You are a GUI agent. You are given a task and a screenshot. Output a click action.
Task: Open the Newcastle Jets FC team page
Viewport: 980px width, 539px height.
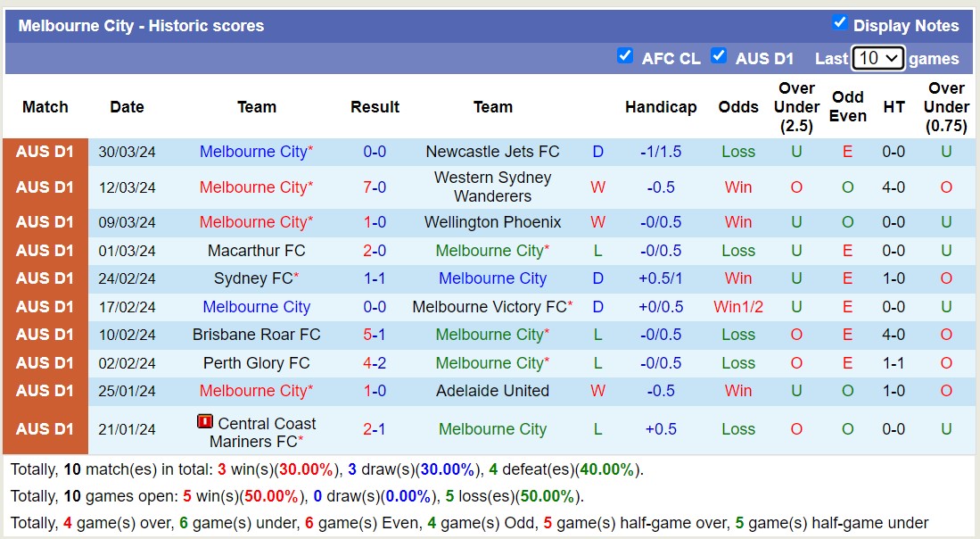(x=492, y=152)
